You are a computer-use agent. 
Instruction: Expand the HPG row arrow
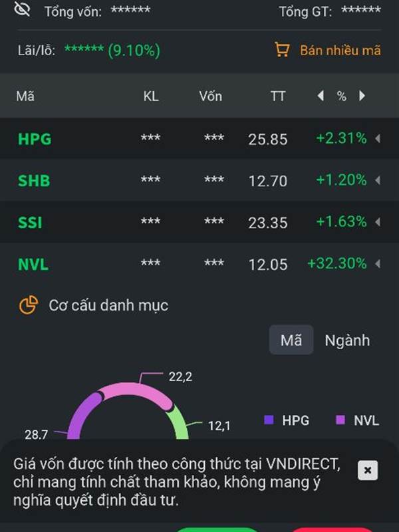pos(378,138)
